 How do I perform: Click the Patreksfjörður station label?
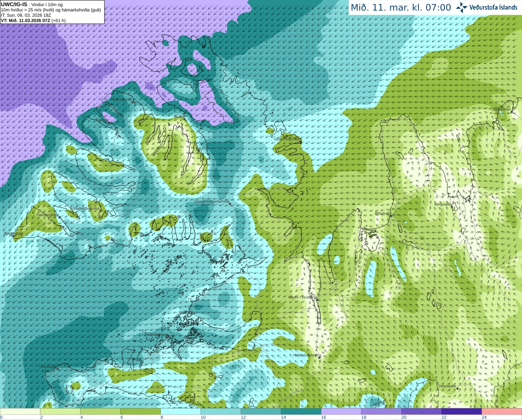coord(48,215)
